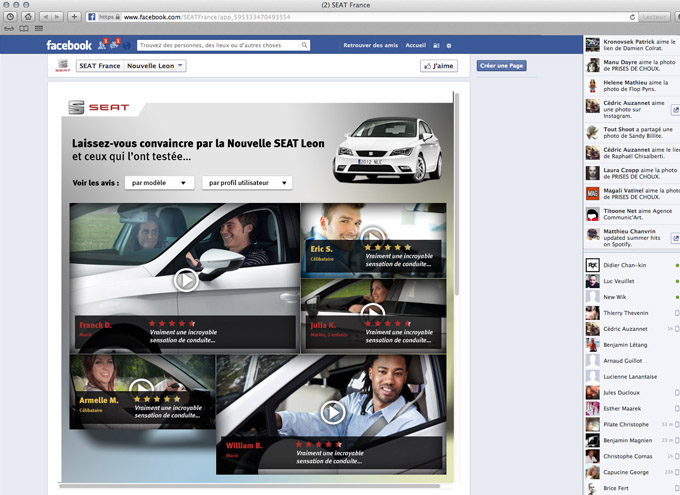
Task: Click Retrouver des amis link
Action: tap(370, 45)
